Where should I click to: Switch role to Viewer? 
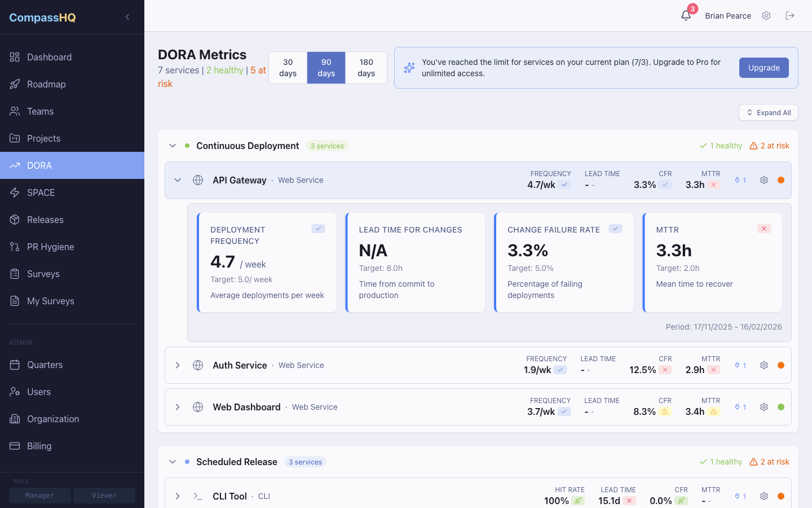[104, 495]
